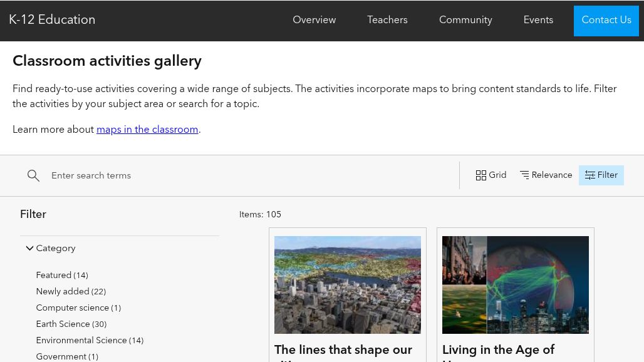The image size is (644, 362).
Task: Click the search magnifying glass icon
Action: (33, 175)
